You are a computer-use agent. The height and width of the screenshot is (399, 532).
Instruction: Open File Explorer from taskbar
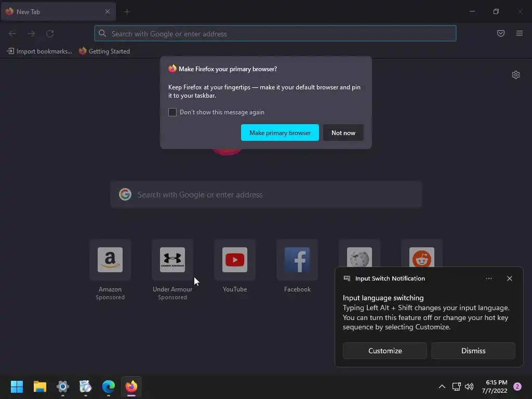click(39, 386)
